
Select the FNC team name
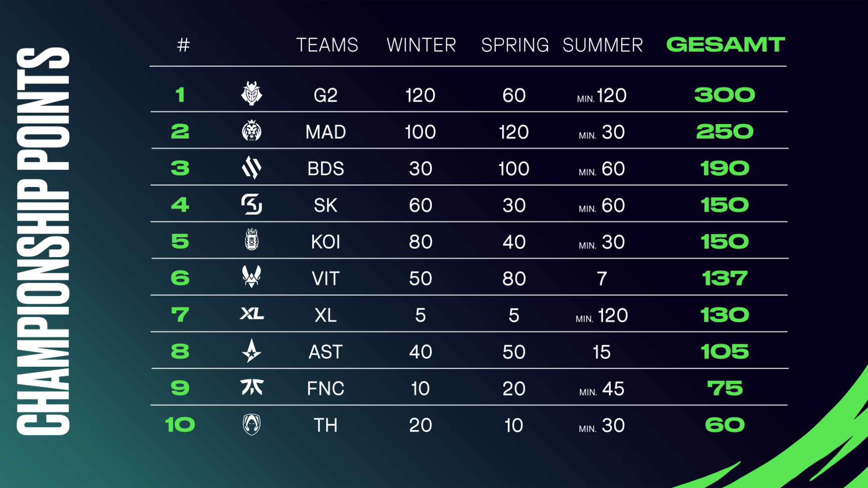click(326, 388)
